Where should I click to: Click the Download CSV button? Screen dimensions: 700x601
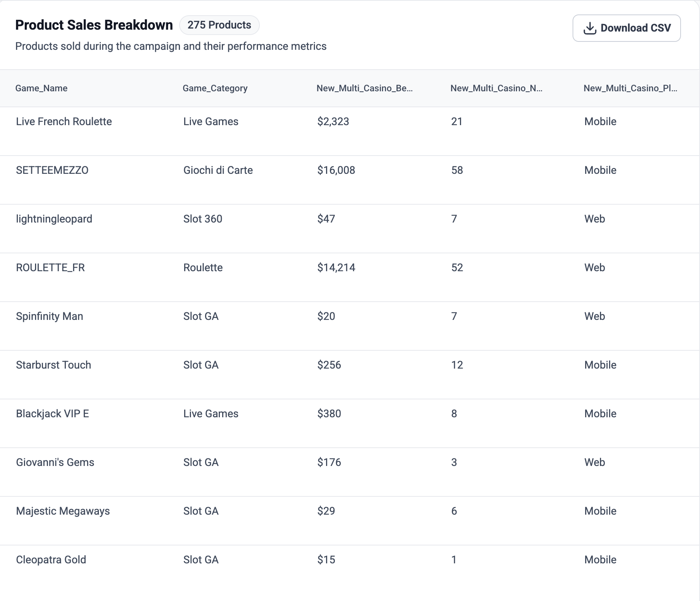pos(627,28)
